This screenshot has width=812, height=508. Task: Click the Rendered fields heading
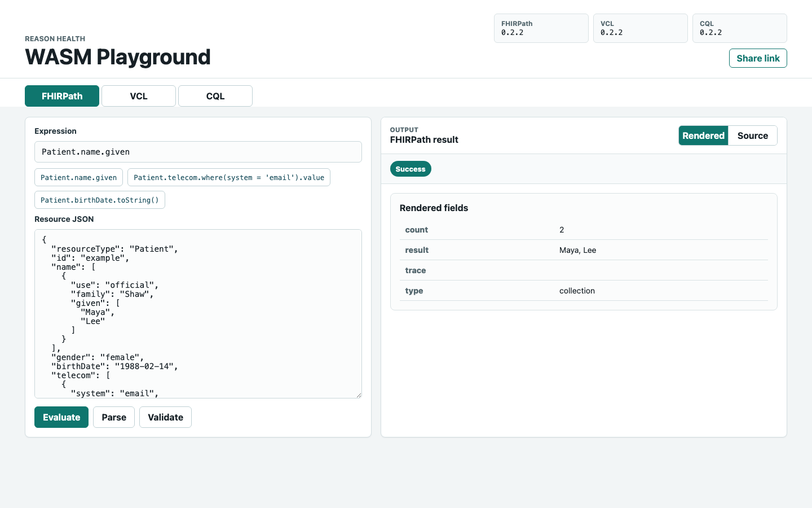pyautogui.click(x=434, y=208)
